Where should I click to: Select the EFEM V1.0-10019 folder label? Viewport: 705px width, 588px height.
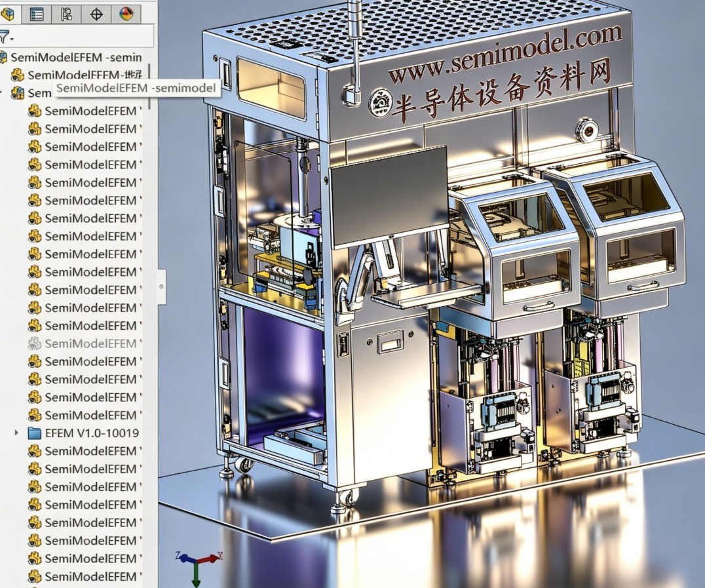pos(92,433)
